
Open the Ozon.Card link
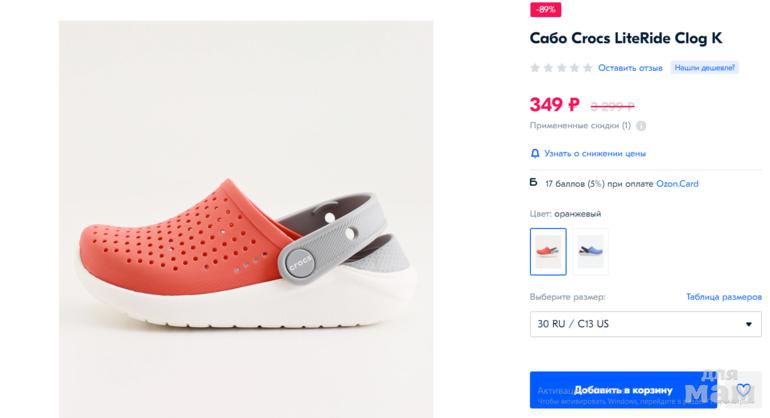click(677, 184)
